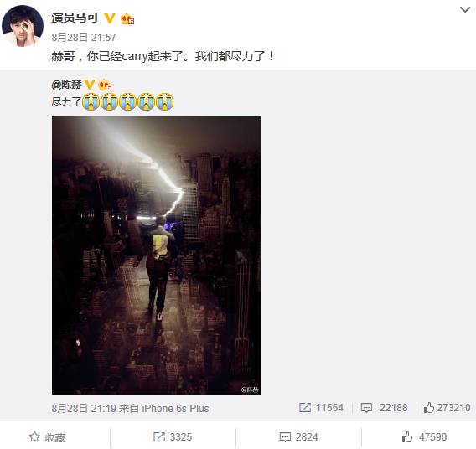Screen dimensions: 476x449
Task: Click the verified V badge beside 演员马可
Action: (109, 18)
